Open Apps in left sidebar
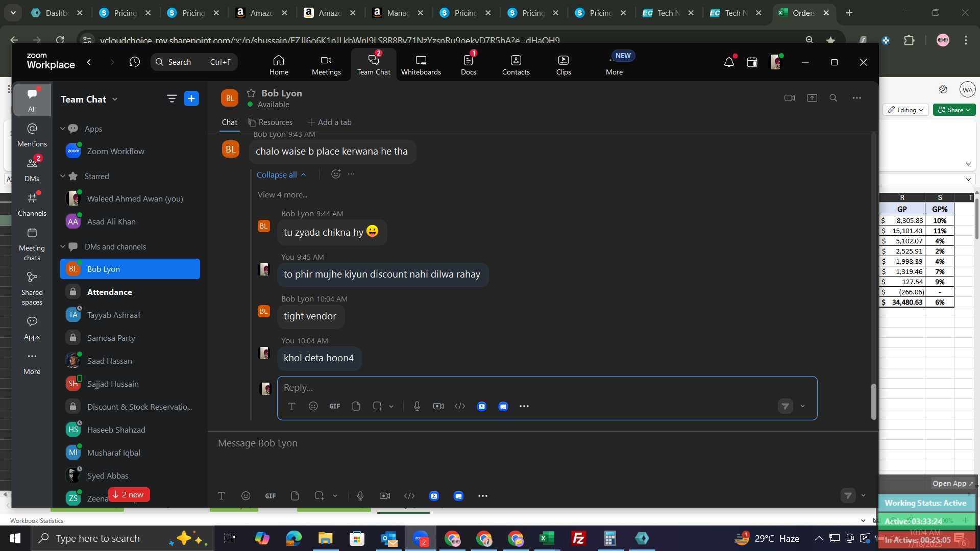980x551 pixels. coord(32,328)
